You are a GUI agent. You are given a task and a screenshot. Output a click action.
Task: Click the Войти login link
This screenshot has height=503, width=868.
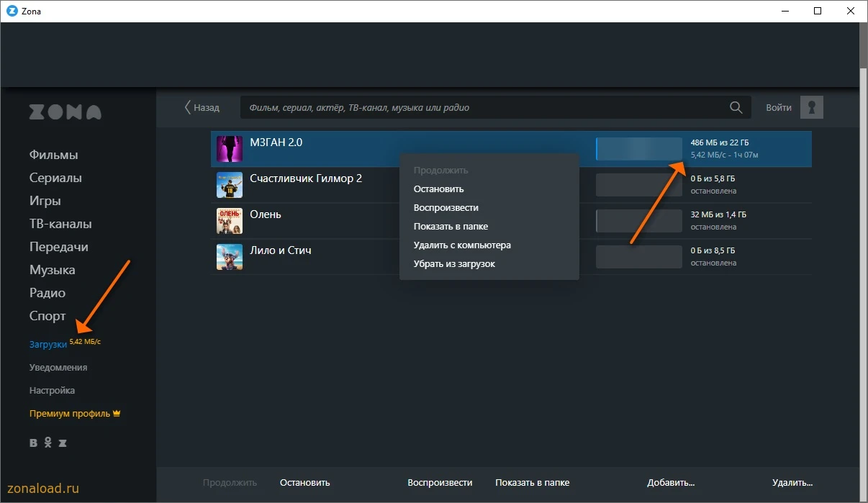[779, 107]
